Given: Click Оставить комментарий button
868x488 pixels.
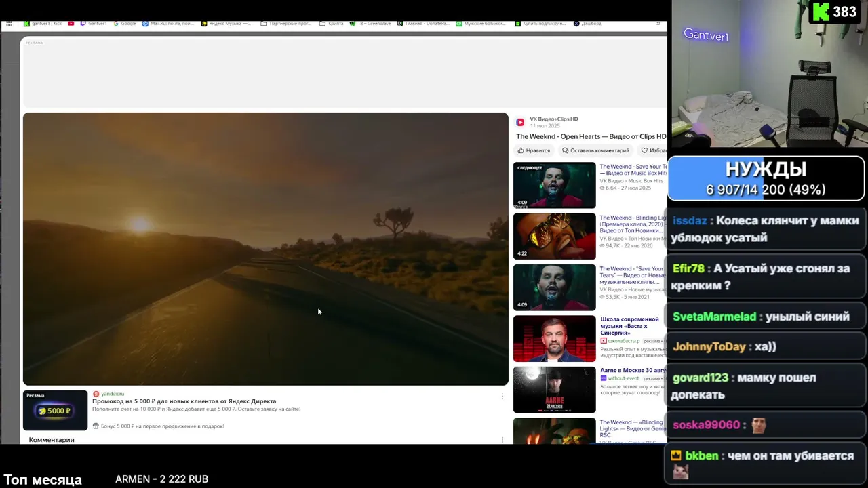Looking at the screenshot, I should pos(596,150).
